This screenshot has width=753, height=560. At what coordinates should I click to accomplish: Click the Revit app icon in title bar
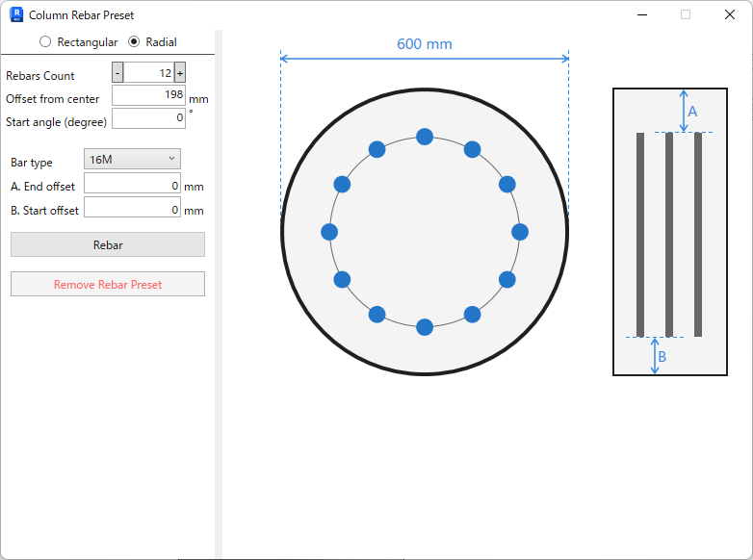(16, 14)
